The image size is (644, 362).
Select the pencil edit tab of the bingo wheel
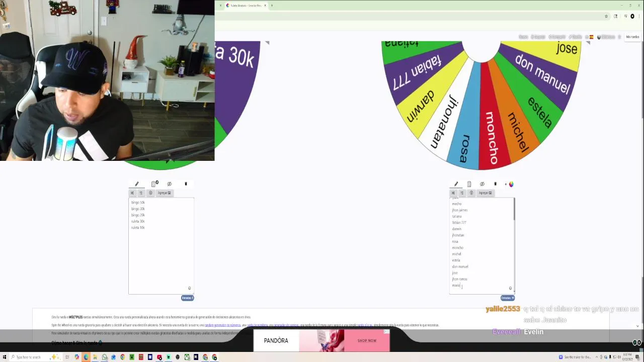tap(136, 184)
